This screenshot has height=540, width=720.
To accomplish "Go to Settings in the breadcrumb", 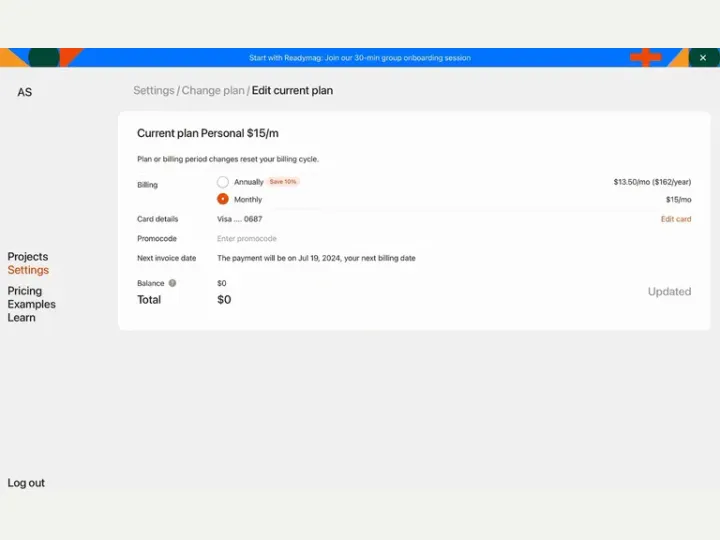I will coord(154,90).
